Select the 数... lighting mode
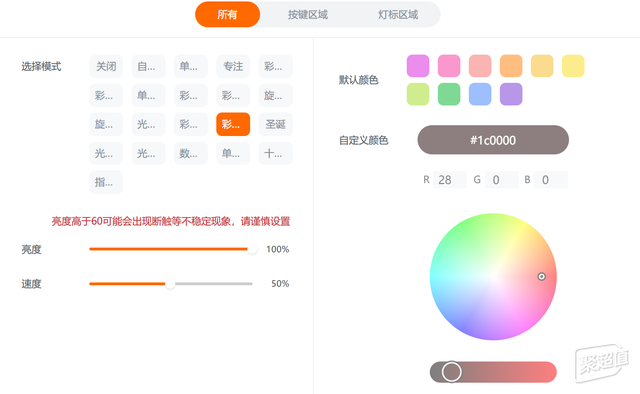 click(191, 153)
